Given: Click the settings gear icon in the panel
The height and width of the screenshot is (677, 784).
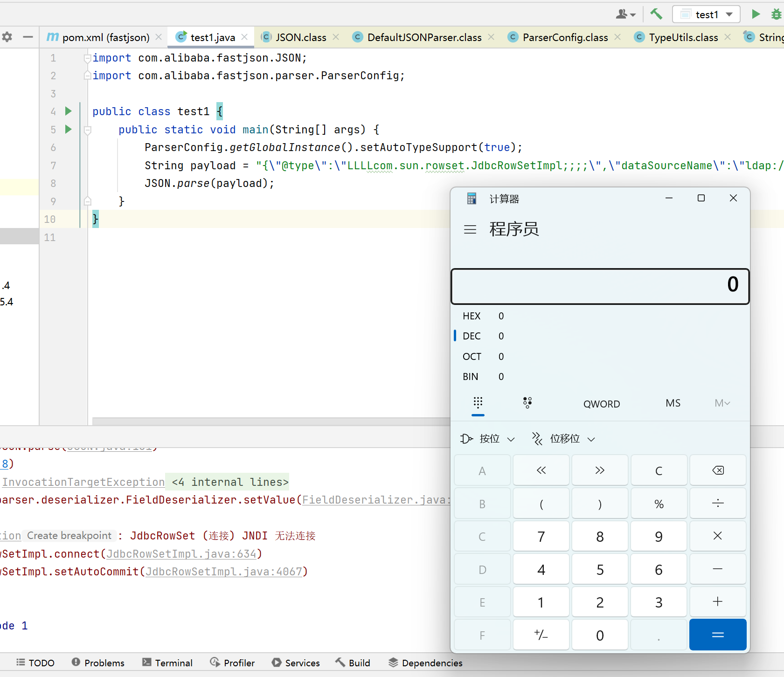Looking at the screenshot, I should [x=7, y=37].
